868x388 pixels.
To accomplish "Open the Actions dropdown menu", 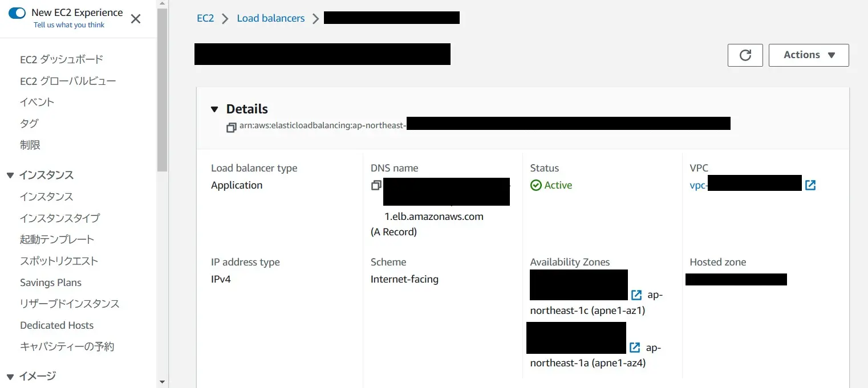I will (x=808, y=55).
